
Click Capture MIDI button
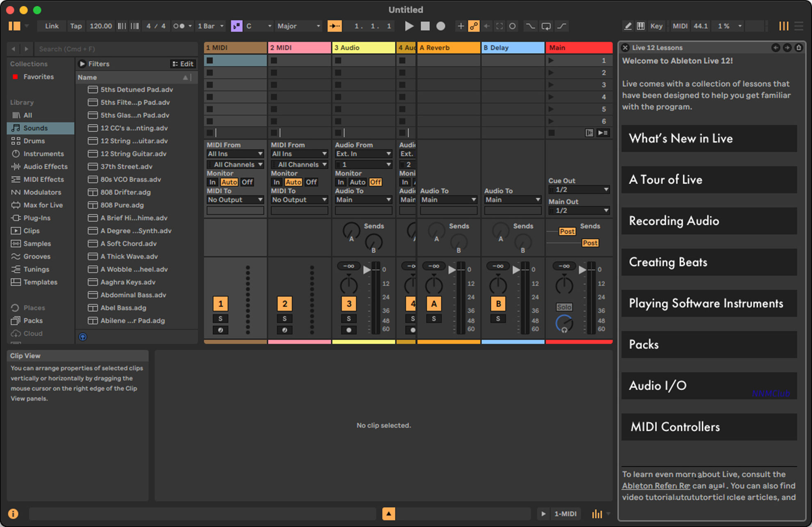click(500, 26)
